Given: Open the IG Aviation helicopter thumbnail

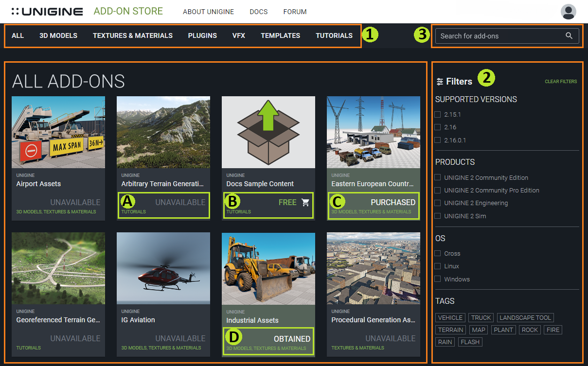Looking at the screenshot, I should coord(163,268).
